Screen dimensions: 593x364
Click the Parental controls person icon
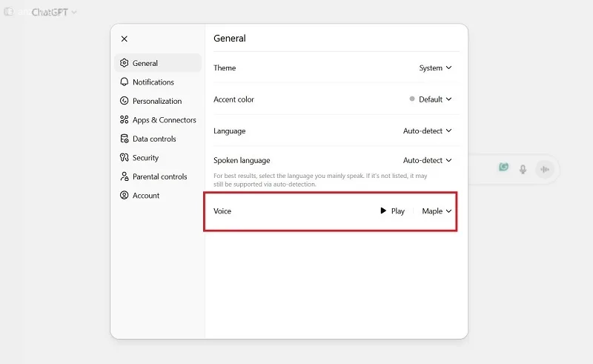point(125,176)
